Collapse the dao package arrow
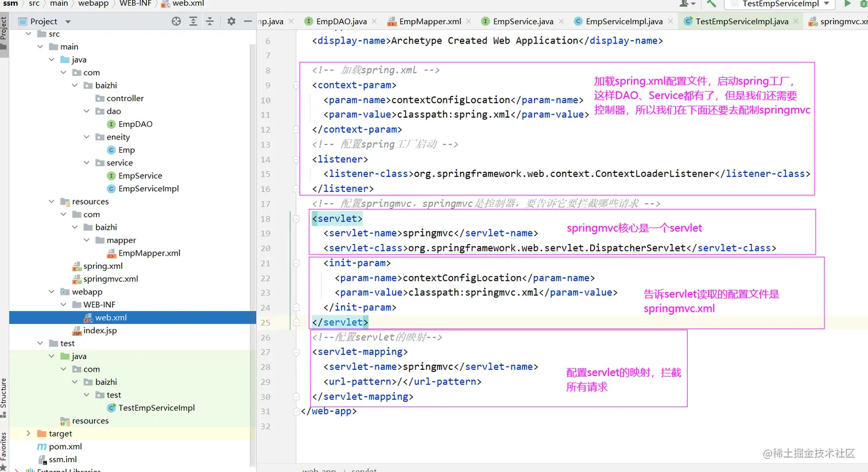 click(x=87, y=111)
